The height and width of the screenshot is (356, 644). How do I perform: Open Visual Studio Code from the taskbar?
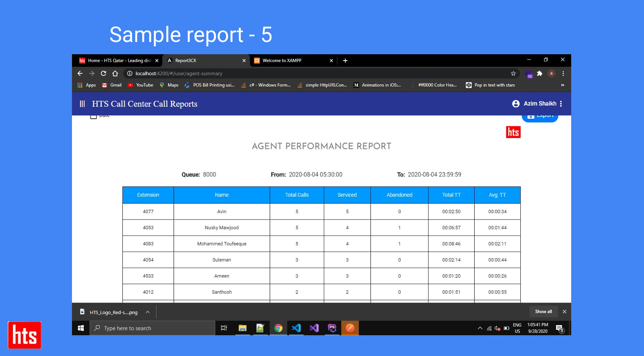(296, 328)
